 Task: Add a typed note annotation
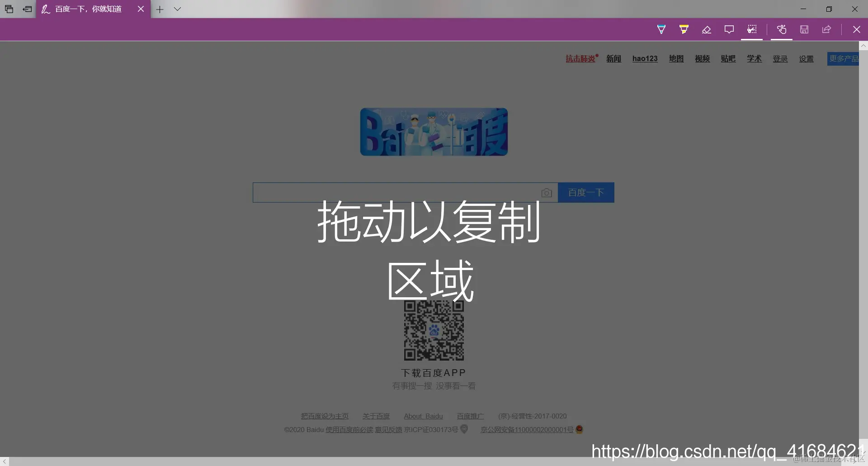(x=729, y=29)
